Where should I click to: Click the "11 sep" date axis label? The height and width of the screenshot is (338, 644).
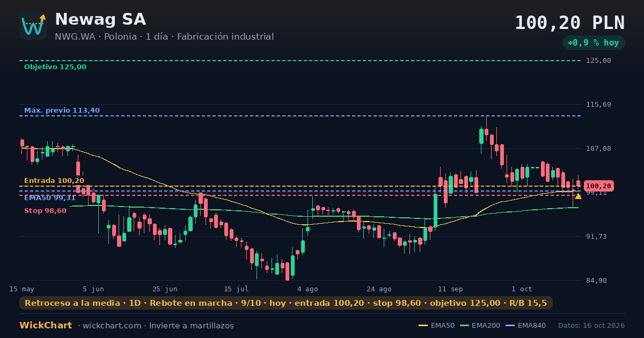(x=450, y=289)
